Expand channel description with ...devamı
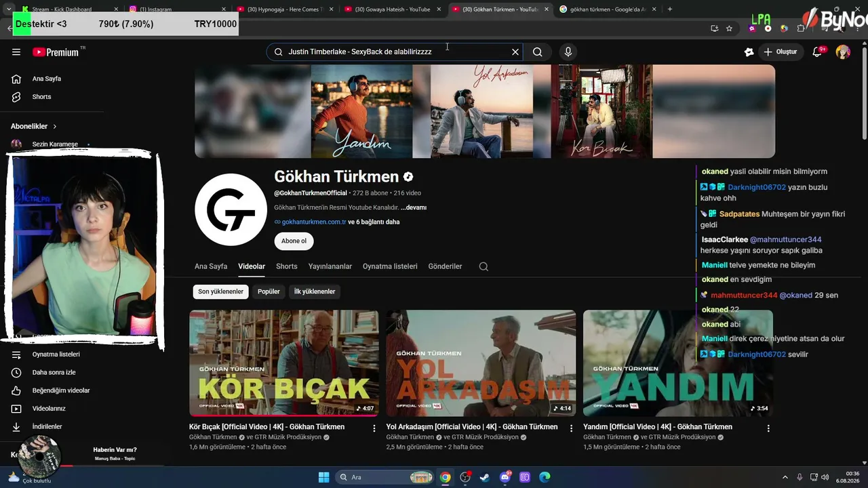Image resolution: width=868 pixels, height=488 pixels. [x=414, y=207]
